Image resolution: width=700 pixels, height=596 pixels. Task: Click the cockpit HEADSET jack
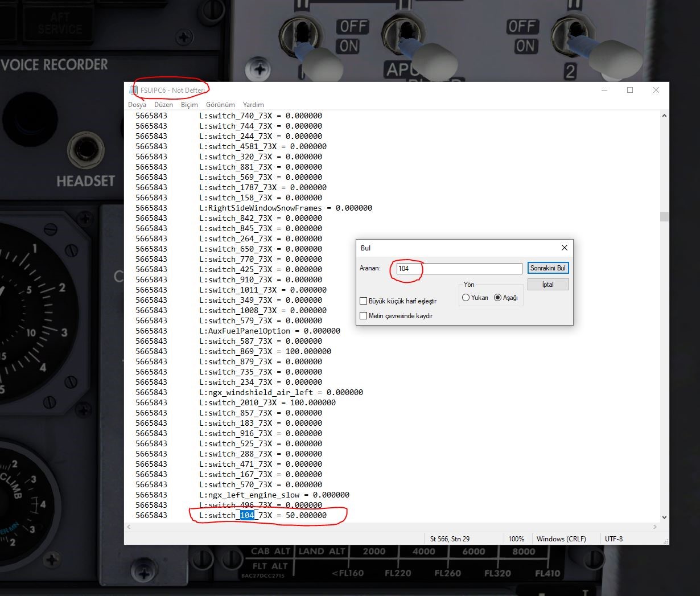pyautogui.click(x=85, y=151)
